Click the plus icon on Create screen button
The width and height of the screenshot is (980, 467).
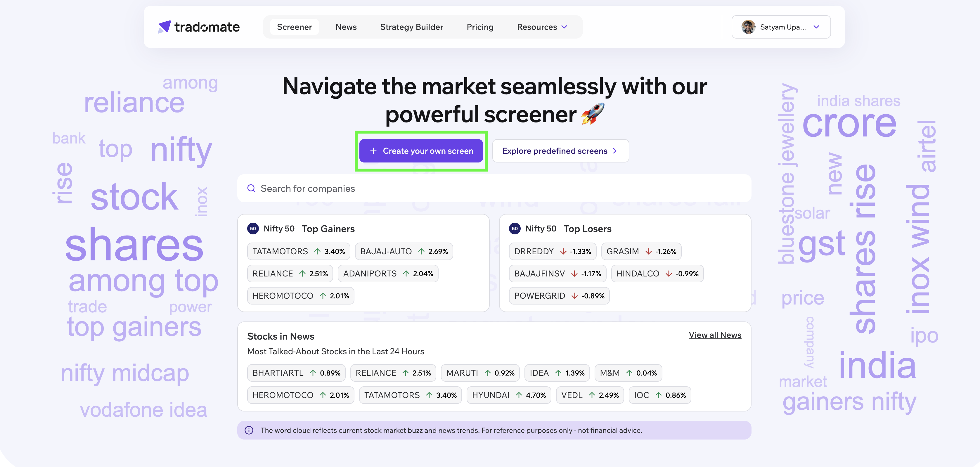coord(373,151)
